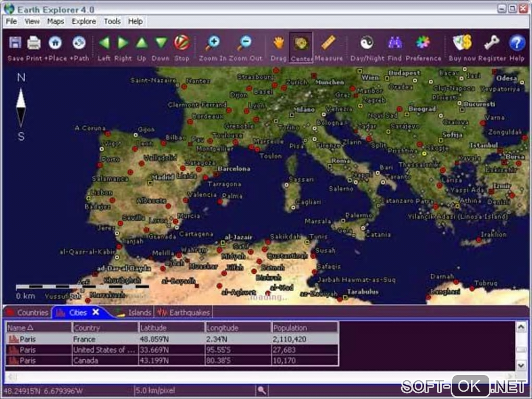Viewport: 532px width, 399px height.
Task: Pan map with Left arrow icon
Action: [x=104, y=43]
